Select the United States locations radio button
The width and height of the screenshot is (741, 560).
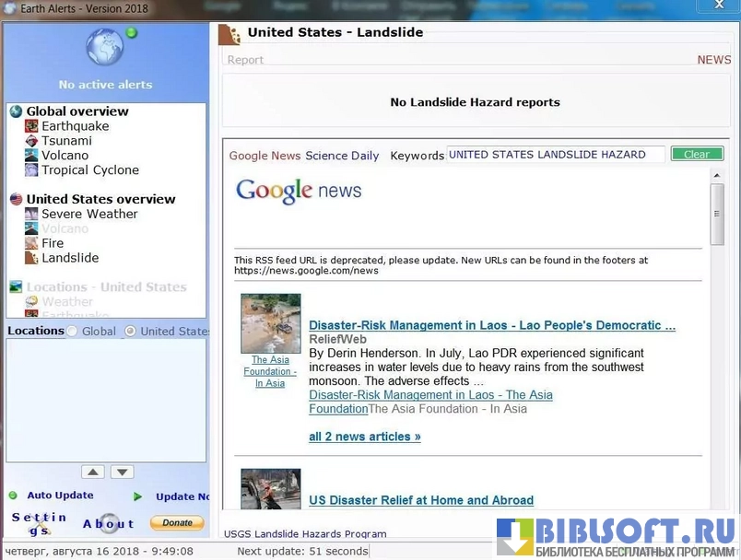click(130, 332)
